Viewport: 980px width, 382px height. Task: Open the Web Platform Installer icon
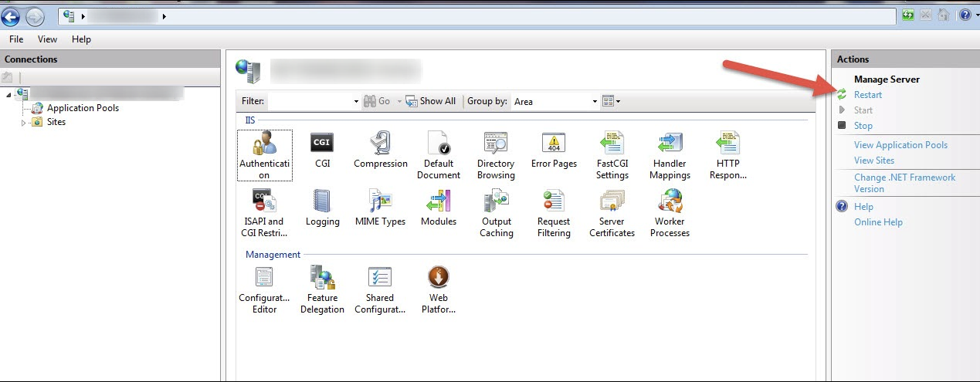coord(439,278)
